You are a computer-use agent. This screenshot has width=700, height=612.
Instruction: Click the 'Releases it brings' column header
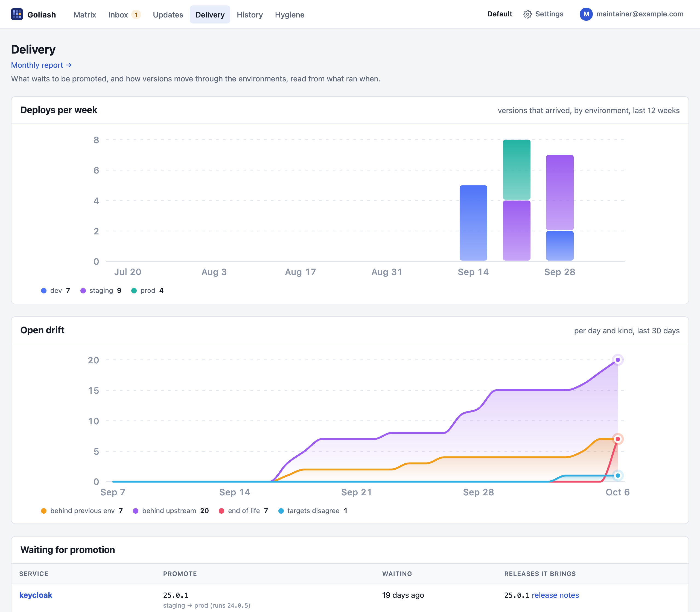coord(540,574)
